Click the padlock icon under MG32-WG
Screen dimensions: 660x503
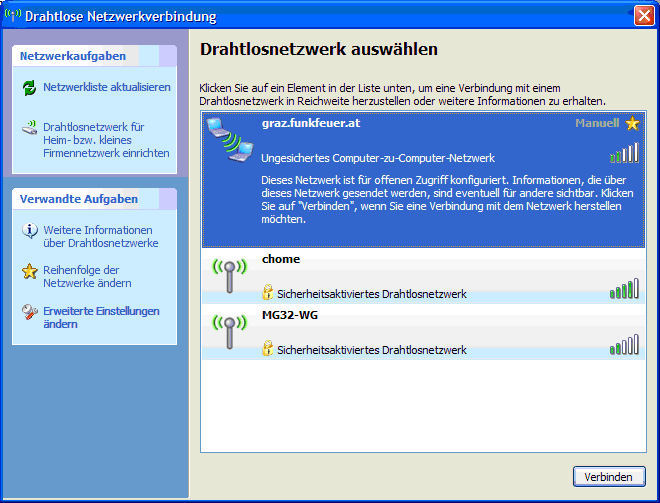[x=268, y=350]
